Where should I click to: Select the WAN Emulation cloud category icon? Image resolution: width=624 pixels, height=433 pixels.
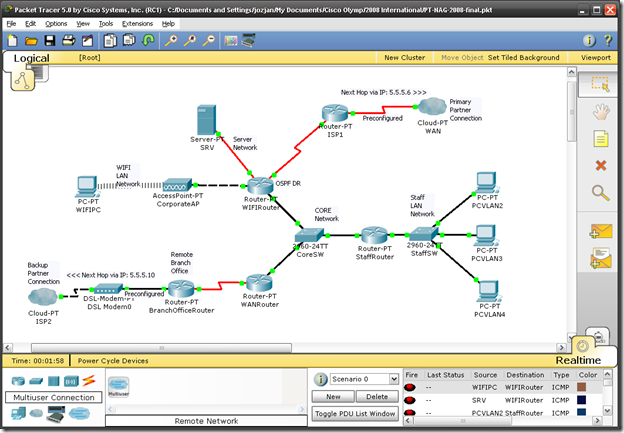pyautogui.click(x=36, y=413)
